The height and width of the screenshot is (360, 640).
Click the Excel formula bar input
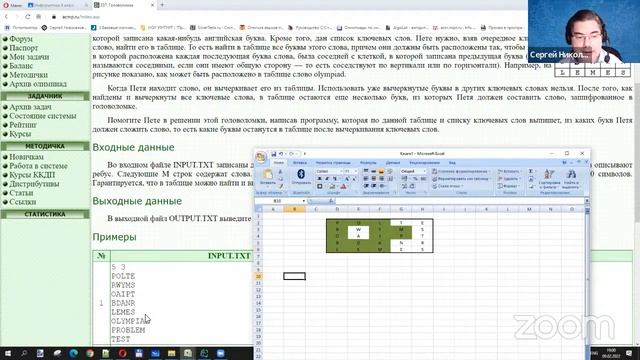[x=460, y=201]
